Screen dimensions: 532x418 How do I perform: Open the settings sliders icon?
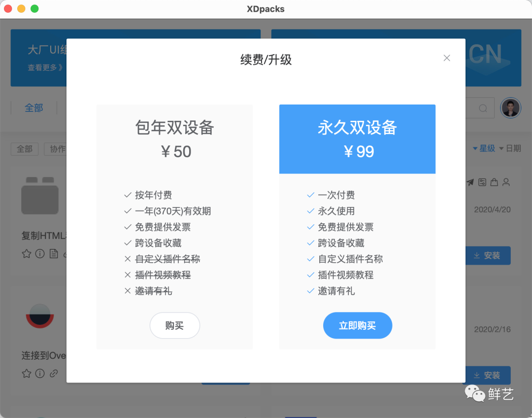click(482, 182)
